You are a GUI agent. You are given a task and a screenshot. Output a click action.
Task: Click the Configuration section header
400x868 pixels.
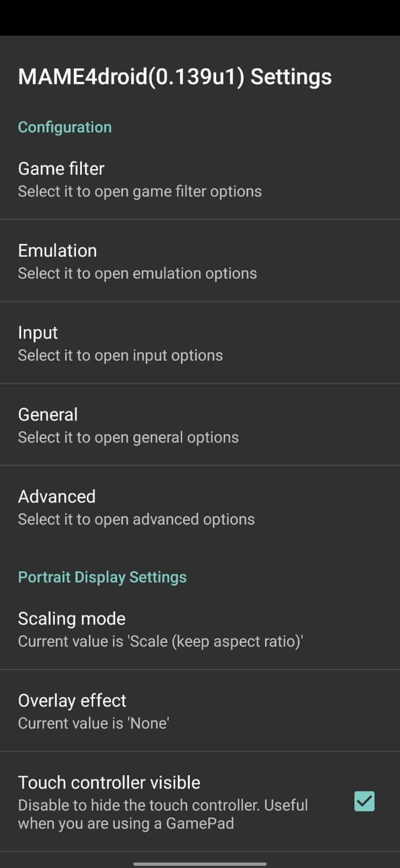click(x=64, y=127)
